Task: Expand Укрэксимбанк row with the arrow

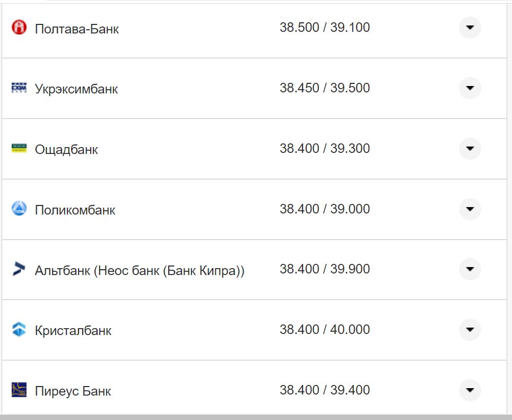Action: click(x=470, y=88)
